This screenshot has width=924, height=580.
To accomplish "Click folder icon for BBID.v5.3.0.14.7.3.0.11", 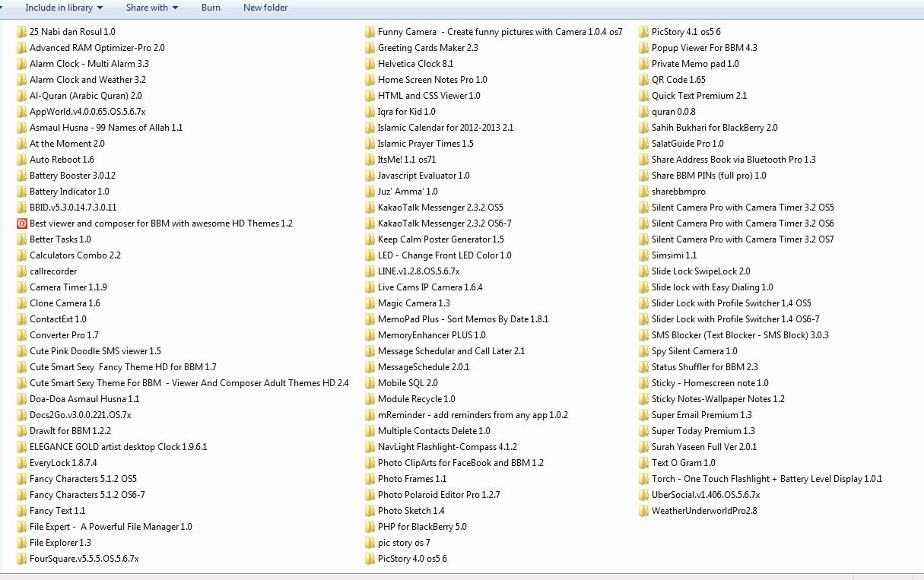I will [21, 208].
